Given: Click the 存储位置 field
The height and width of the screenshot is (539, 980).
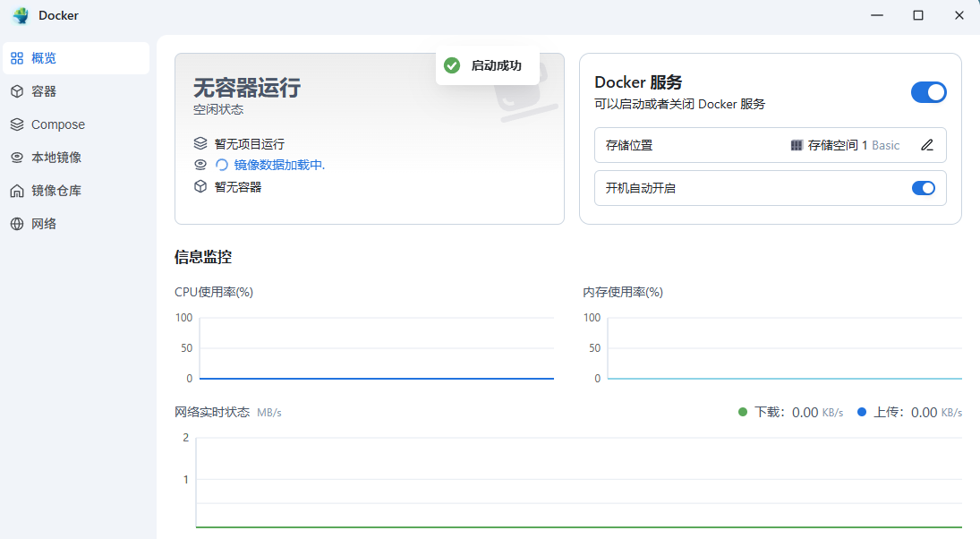Looking at the screenshot, I should point(626,144).
